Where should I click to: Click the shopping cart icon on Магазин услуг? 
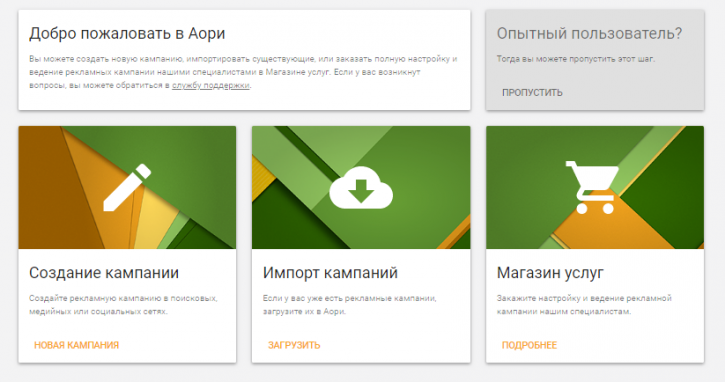click(x=592, y=187)
